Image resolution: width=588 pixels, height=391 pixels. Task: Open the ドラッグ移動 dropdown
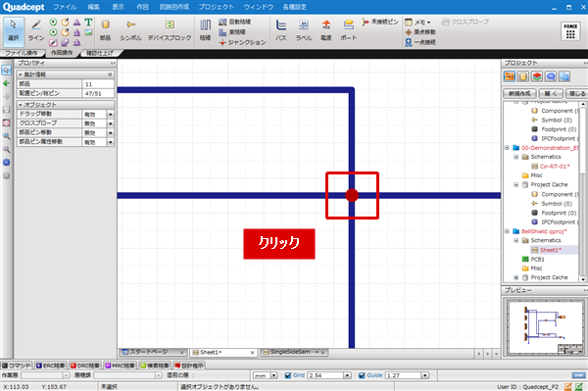(110, 115)
